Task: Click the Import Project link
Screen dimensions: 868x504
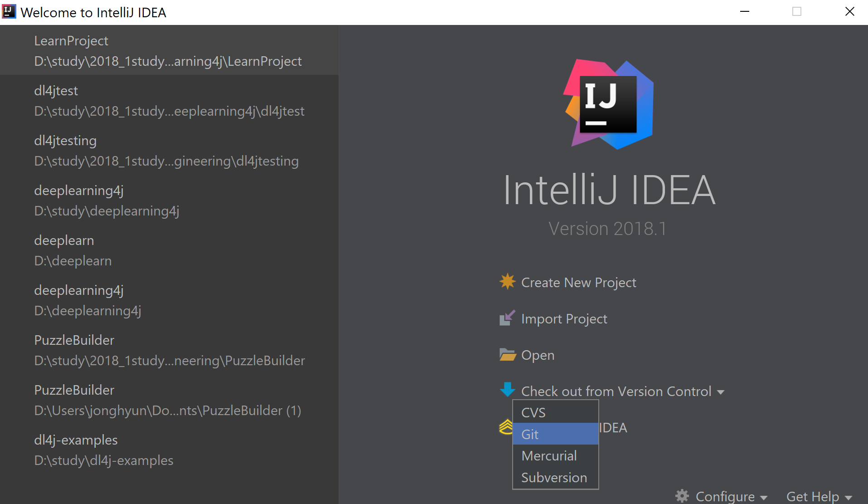Action: coord(564,318)
